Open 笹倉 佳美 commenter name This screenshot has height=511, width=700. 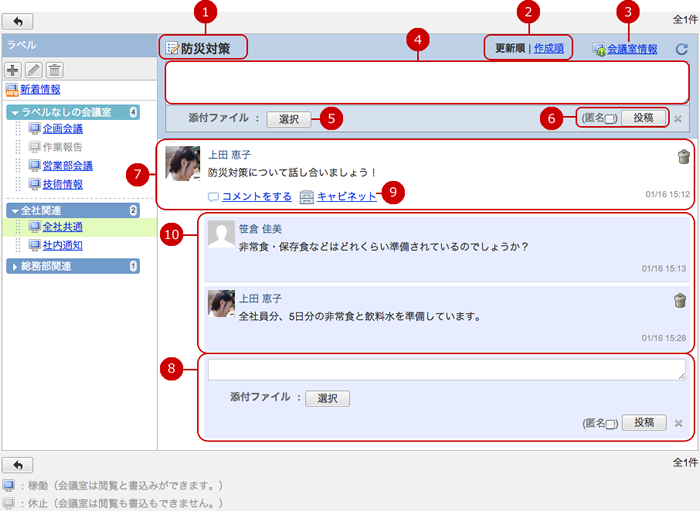click(260, 229)
